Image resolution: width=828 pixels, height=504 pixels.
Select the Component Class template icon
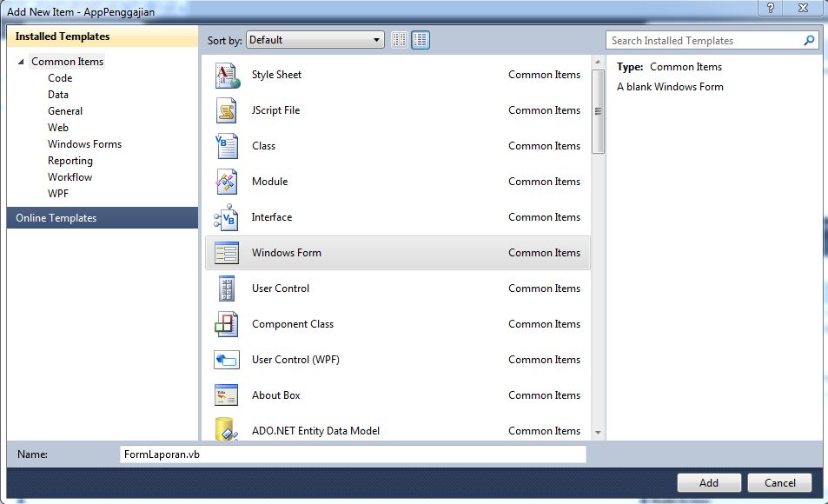pos(227,324)
